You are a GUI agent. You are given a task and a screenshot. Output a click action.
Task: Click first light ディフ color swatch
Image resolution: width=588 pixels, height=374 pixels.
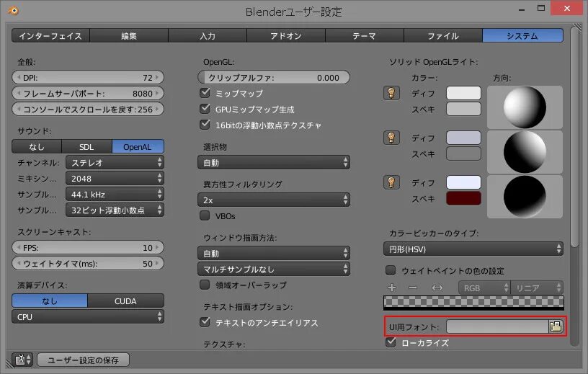coord(463,93)
